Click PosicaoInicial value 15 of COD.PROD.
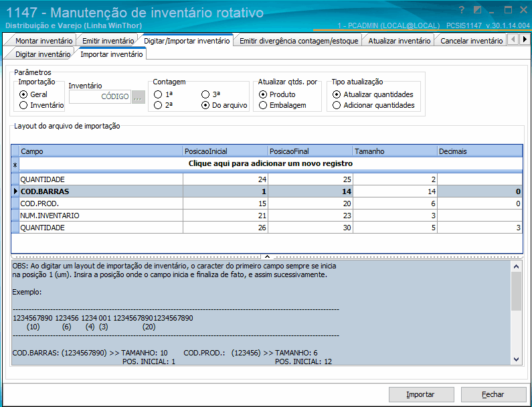 pyautogui.click(x=226, y=203)
